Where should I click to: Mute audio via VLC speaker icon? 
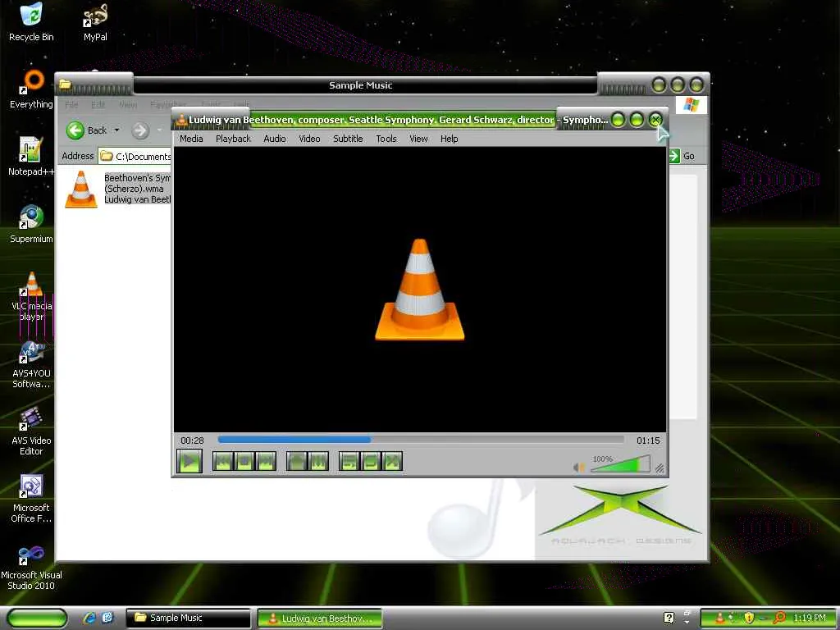pyautogui.click(x=578, y=467)
